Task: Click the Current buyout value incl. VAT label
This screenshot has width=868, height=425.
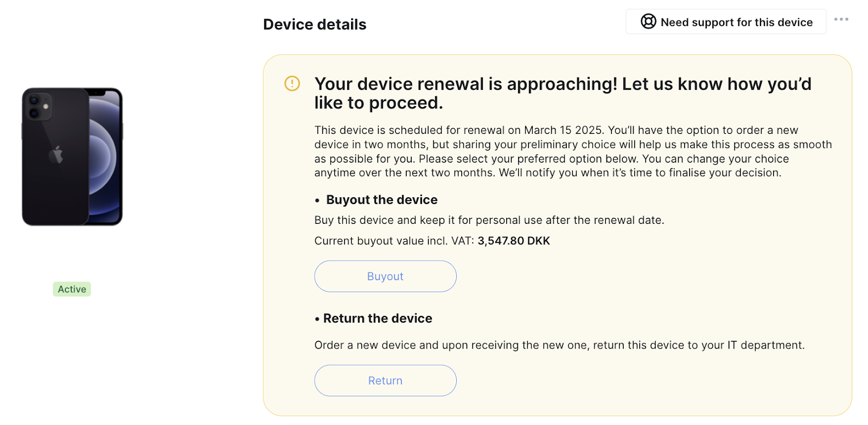Action: point(394,241)
